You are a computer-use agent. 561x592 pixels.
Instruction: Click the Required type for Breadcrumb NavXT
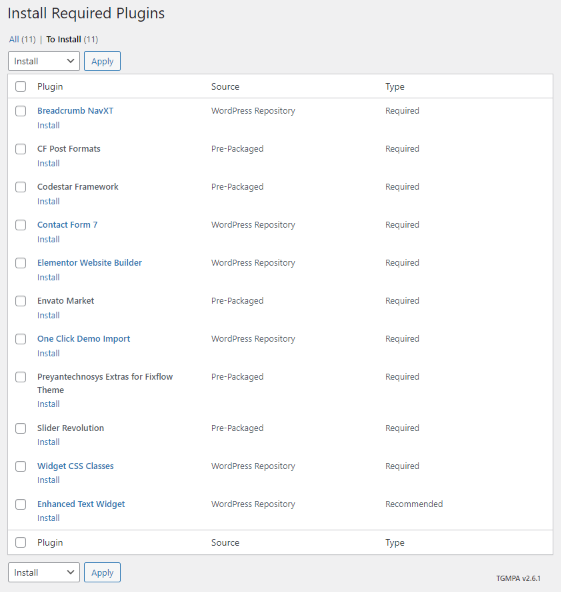pyautogui.click(x=402, y=111)
